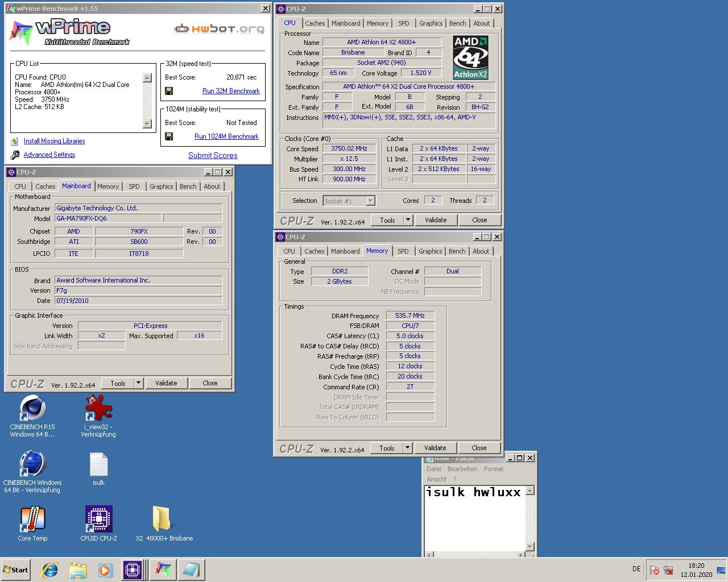The image size is (728, 582).
Task: Click the wPrime title bar icon
Action: click(11, 9)
